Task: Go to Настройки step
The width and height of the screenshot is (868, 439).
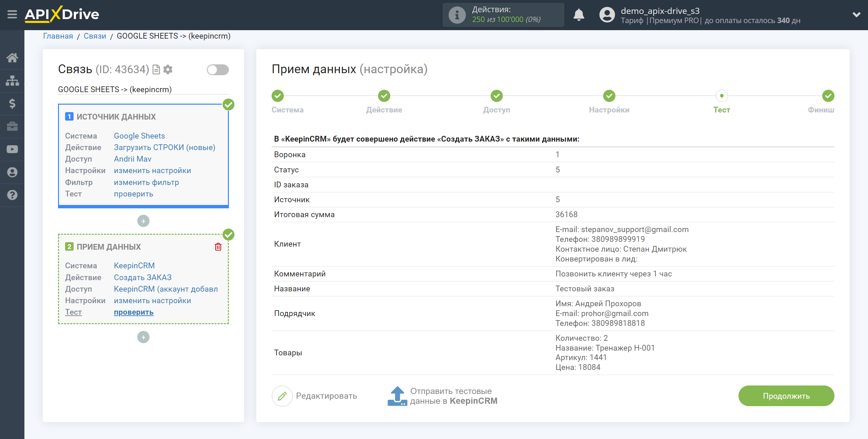Action: point(609,96)
